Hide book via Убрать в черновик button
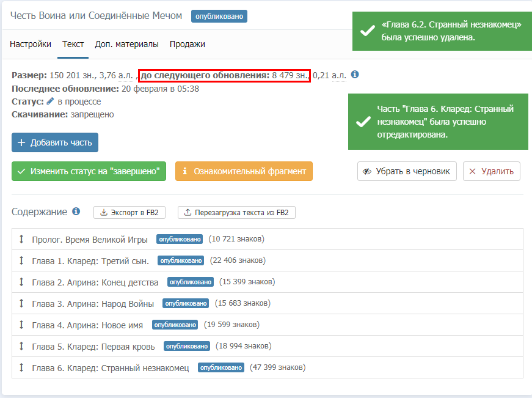532x398 pixels. point(407,171)
